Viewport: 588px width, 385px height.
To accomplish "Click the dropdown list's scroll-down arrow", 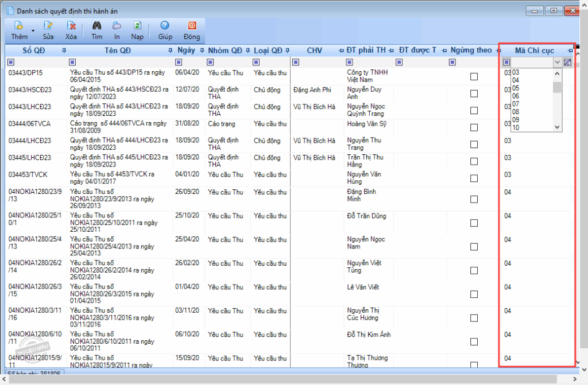I will [x=557, y=127].
